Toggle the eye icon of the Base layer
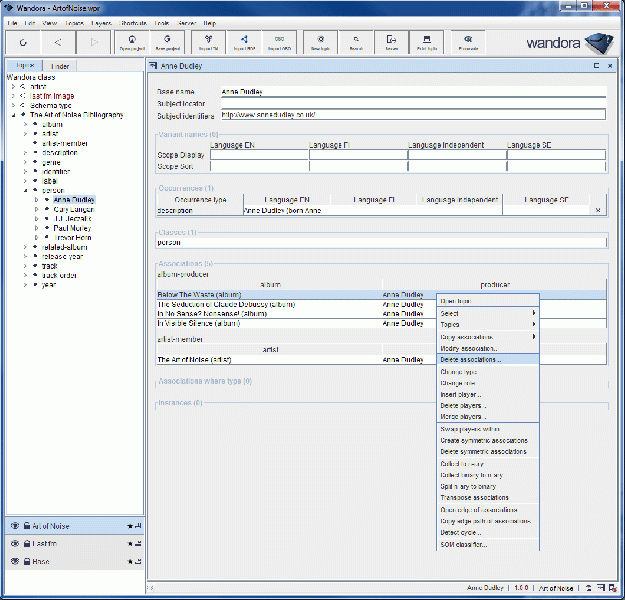625x600 pixels. pyautogui.click(x=14, y=561)
